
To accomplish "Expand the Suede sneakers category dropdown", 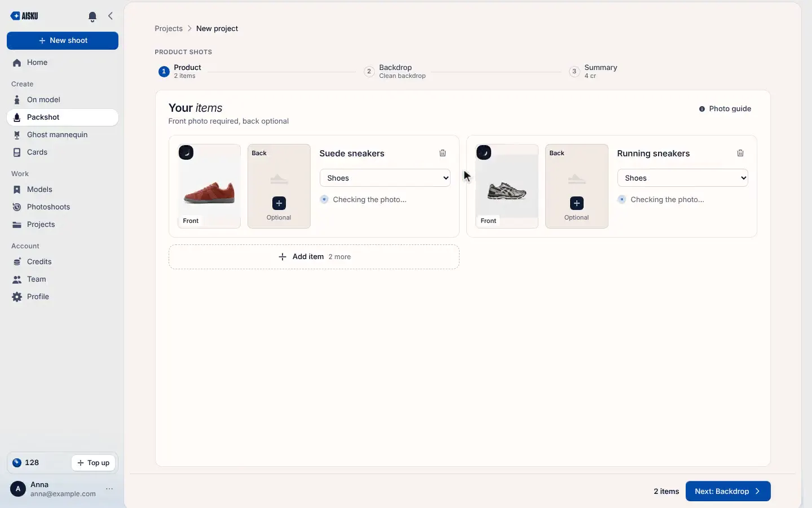I will [385, 178].
